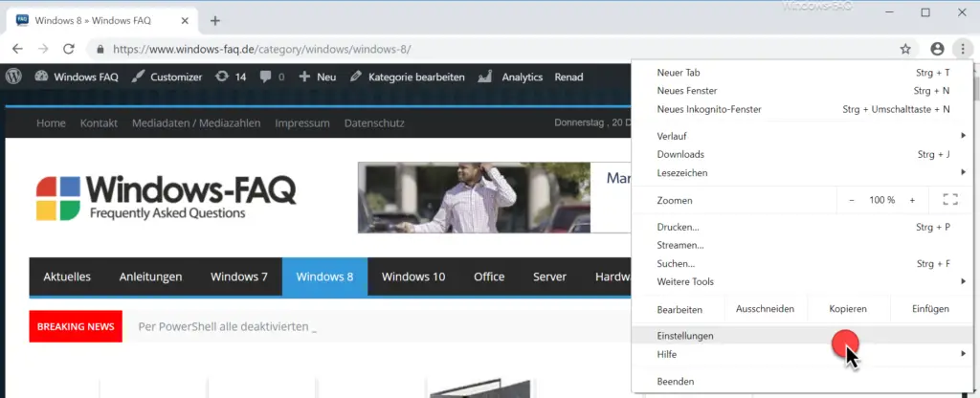980x398 pixels.
Task: Expand the Lesezeichen submenu
Action: click(803, 172)
